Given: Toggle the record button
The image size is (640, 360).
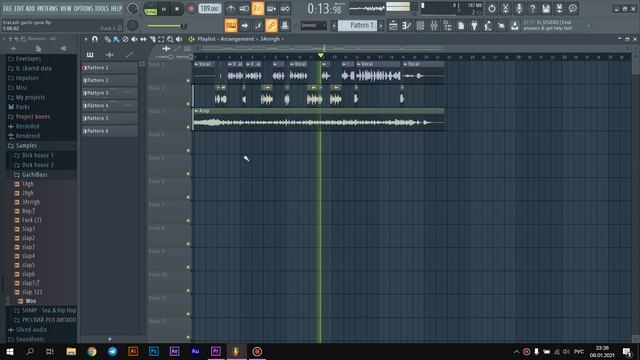Looking at the screenshot, I should [191, 9].
